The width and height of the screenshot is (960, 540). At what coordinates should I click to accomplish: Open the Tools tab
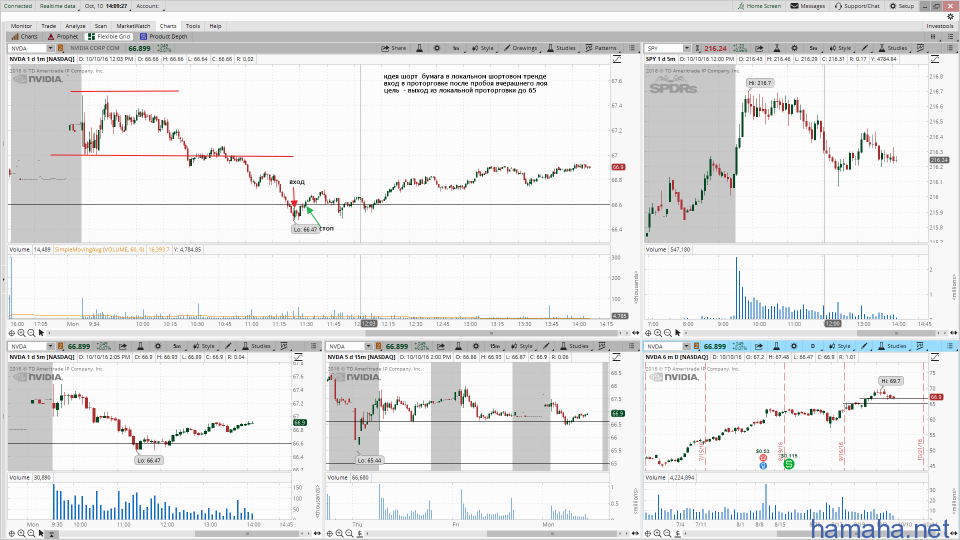coord(193,26)
